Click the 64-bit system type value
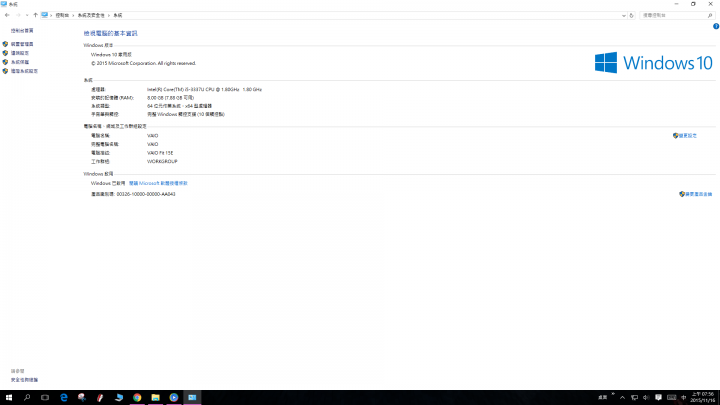This screenshot has height=405, width=720. (x=179, y=106)
